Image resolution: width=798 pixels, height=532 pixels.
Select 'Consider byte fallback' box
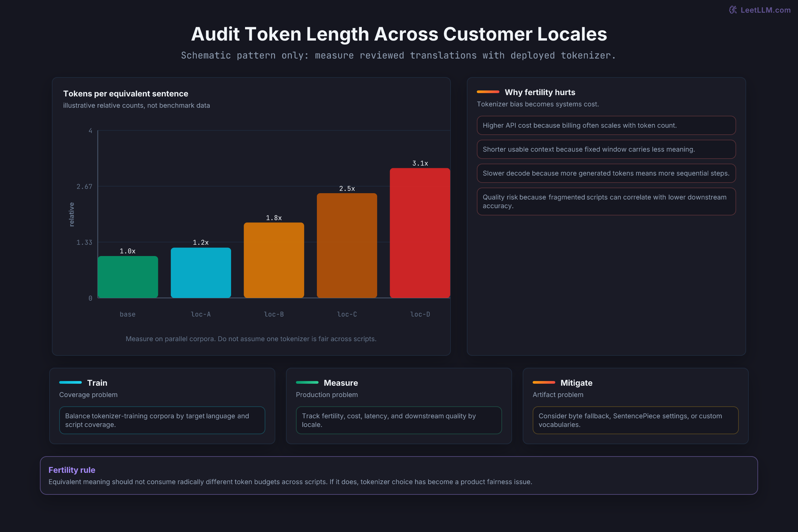[635, 420]
